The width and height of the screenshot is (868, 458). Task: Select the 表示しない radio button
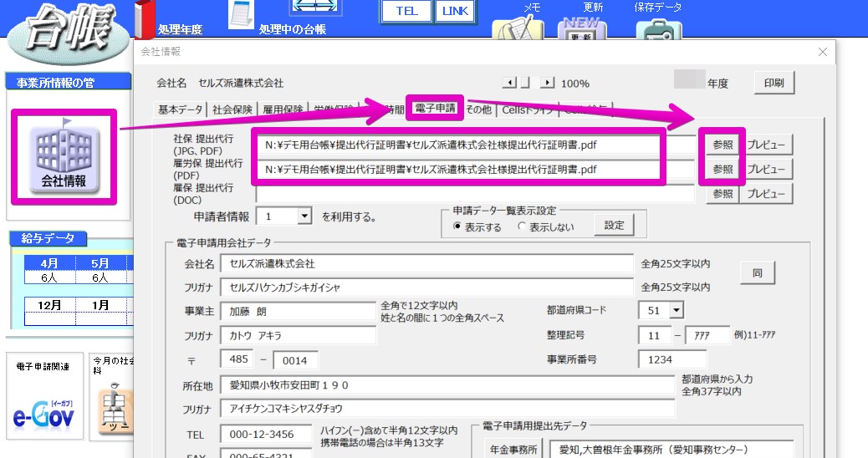(522, 226)
